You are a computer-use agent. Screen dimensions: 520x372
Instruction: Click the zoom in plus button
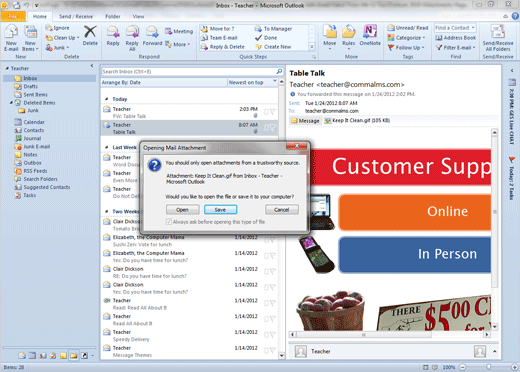click(x=514, y=367)
